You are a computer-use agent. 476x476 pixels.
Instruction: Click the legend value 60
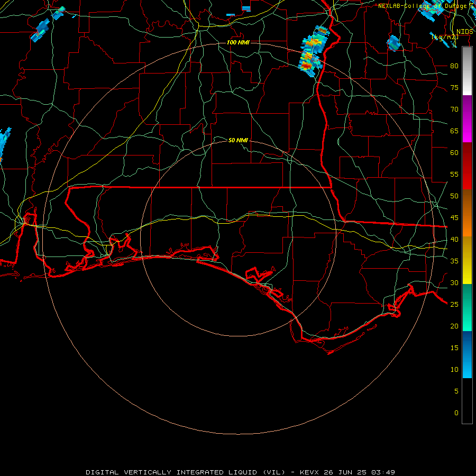(x=454, y=153)
